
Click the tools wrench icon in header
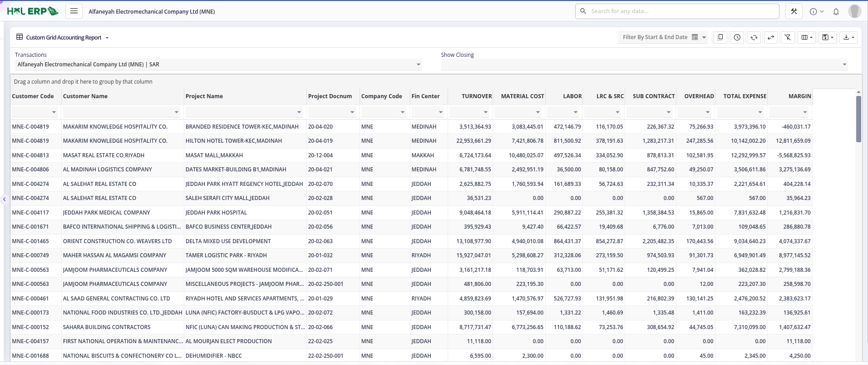click(x=794, y=11)
